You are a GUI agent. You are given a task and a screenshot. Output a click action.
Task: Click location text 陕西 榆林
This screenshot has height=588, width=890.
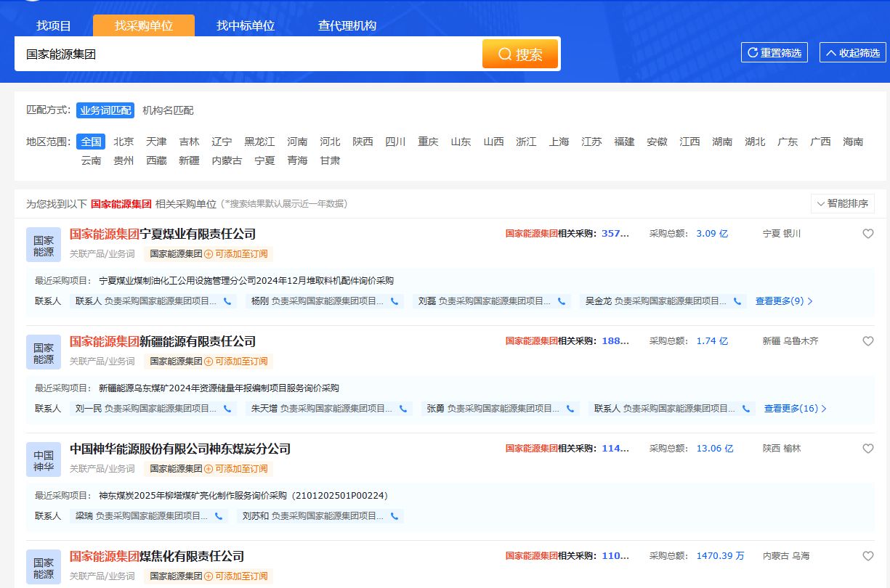coord(782,449)
